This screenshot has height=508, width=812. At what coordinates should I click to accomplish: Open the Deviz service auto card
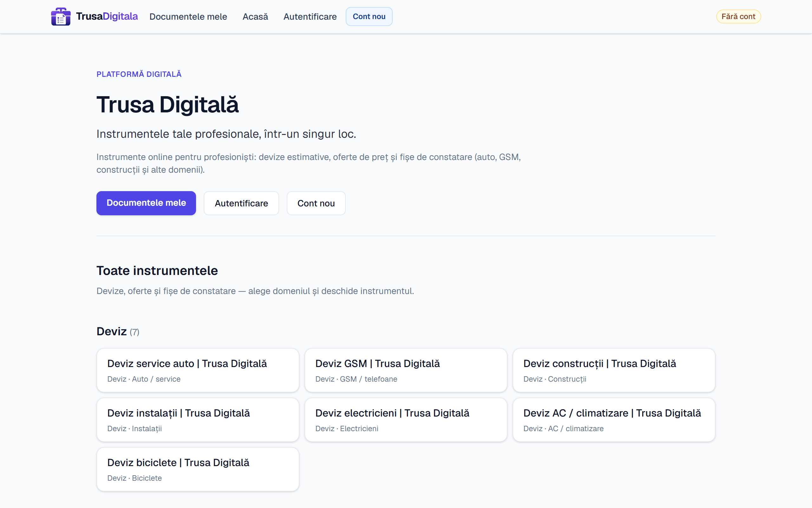(x=198, y=370)
